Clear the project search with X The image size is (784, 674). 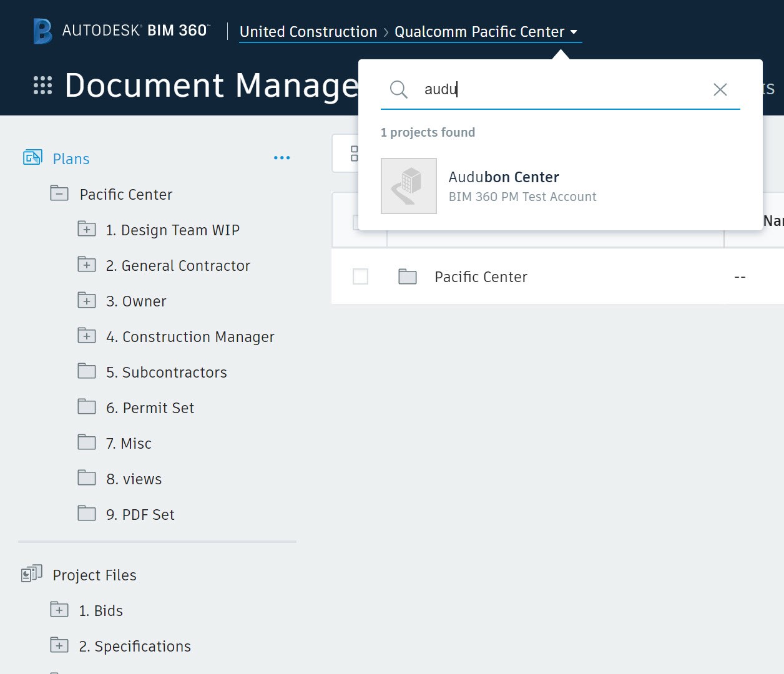(x=720, y=89)
